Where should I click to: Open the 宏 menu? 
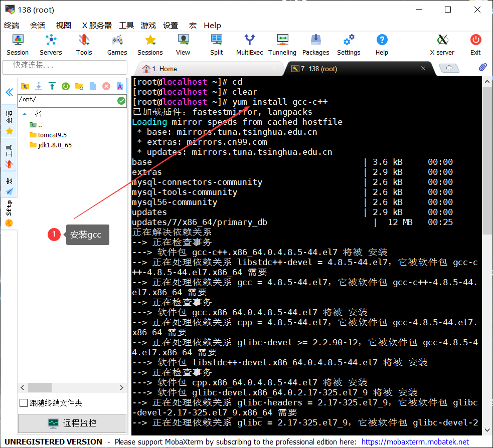tap(193, 26)
